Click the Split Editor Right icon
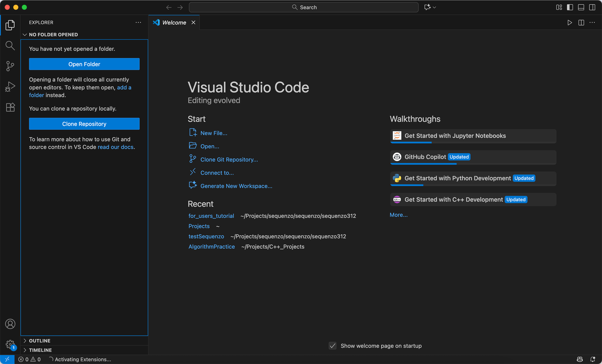Viewport: 602px width, 364px height. 581,23
